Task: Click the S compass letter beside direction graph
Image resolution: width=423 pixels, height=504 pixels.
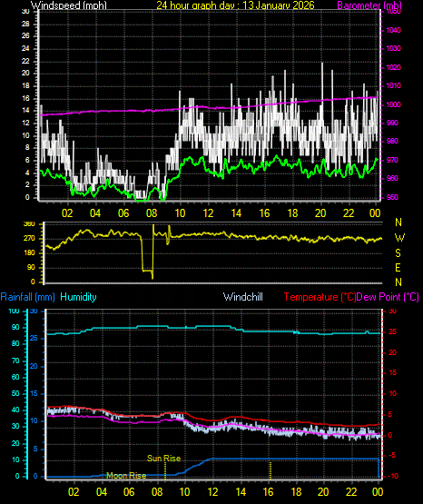Action: pos(398,253)
